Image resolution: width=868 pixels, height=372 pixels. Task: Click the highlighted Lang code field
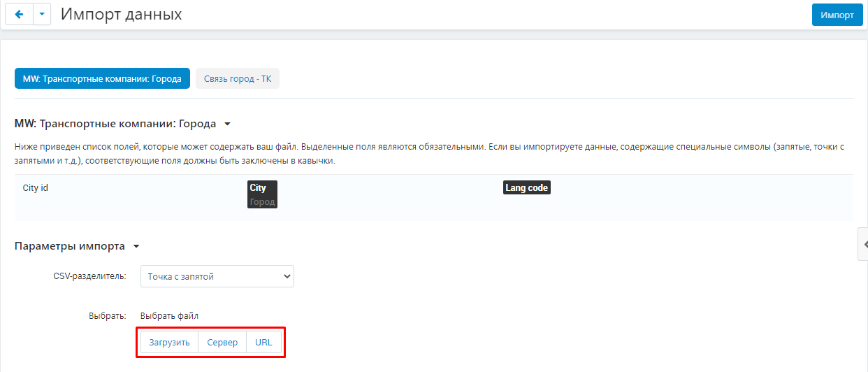point(526,188)
